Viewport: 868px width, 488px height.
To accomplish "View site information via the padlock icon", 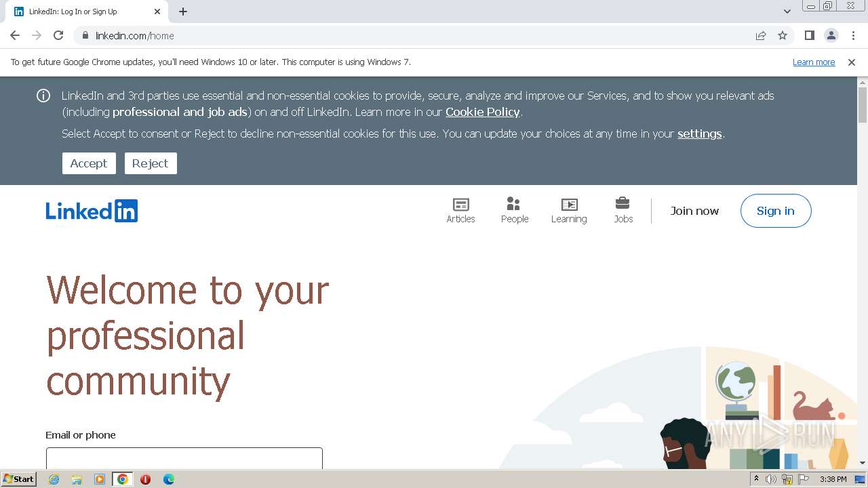I will 85,35.
